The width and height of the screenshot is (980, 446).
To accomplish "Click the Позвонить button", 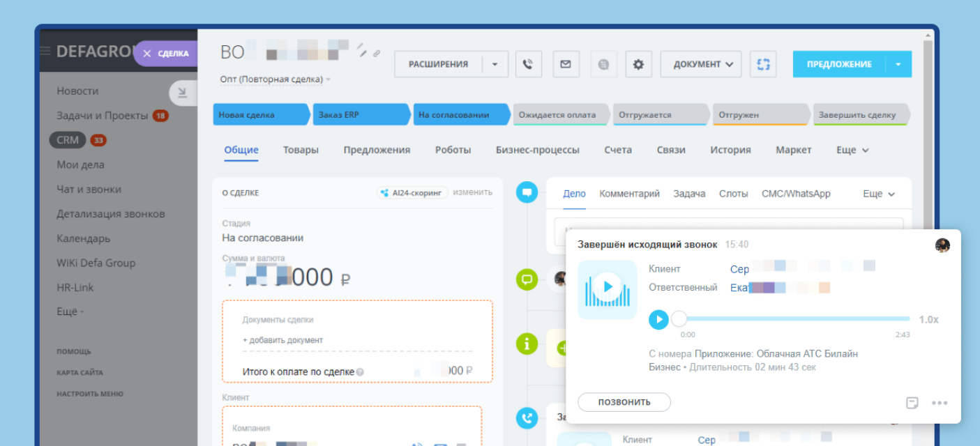I will [x=624, y=402].
